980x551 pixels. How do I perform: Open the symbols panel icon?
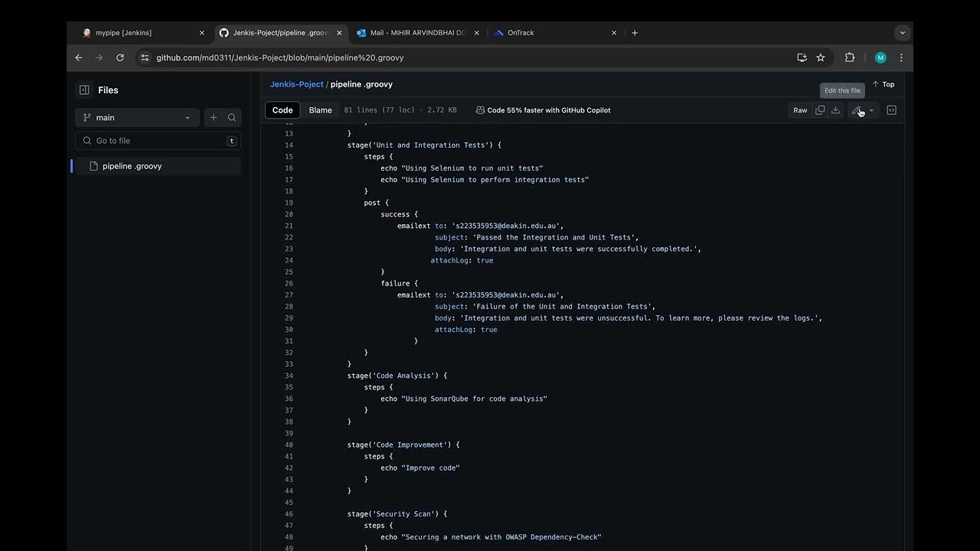[892, 110]
